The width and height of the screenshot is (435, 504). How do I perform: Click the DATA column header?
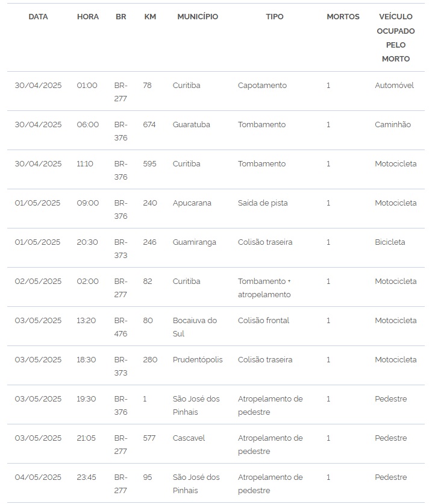[38, 17]
